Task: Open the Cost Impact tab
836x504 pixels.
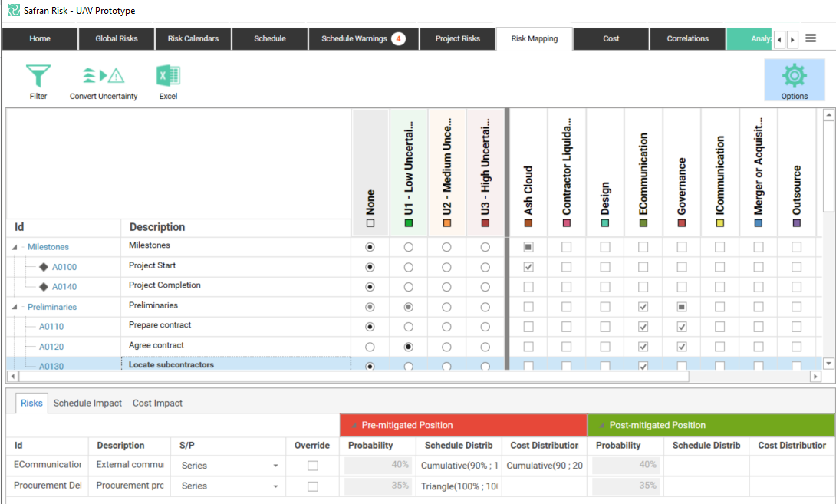Action: click(157, 403)
